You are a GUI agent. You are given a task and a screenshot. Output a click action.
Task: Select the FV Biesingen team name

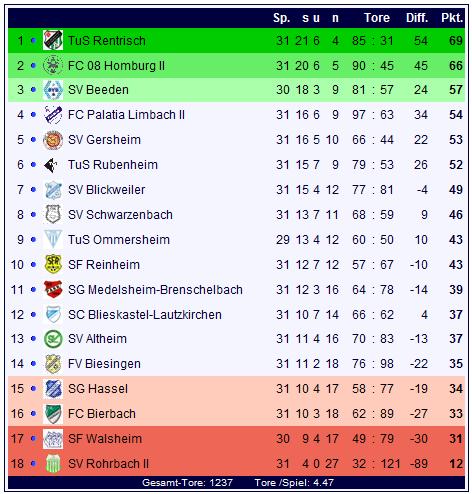tap(104, 364)
